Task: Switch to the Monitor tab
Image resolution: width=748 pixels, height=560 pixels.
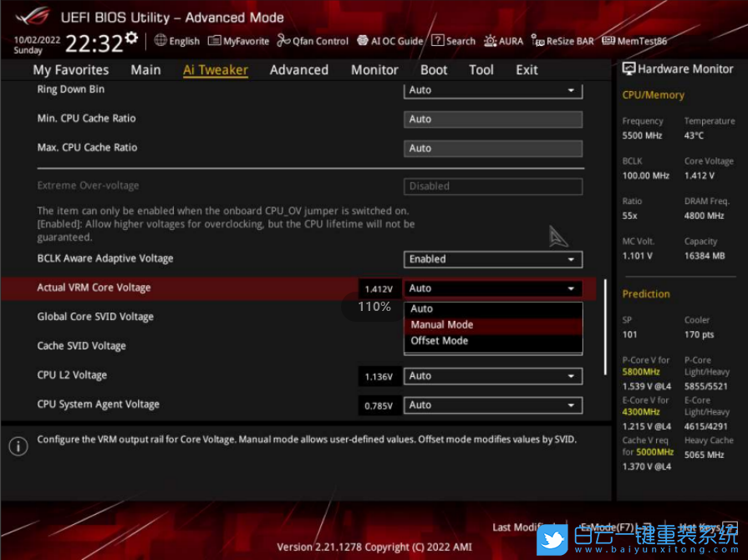Action: (374, 70)
